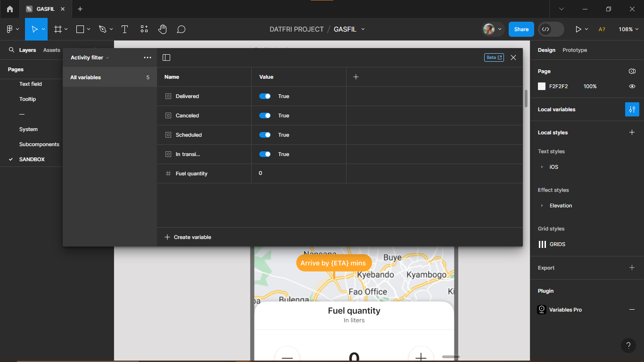
Task: Select the Rectangle shape tool
Action: click(x=80, y=29)
